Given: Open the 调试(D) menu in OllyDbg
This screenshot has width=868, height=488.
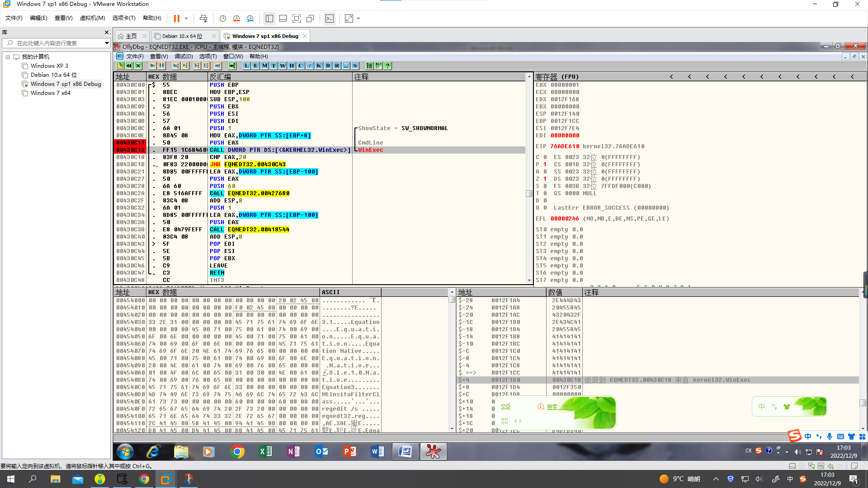Looking at the screenshot, I should 184,56.
